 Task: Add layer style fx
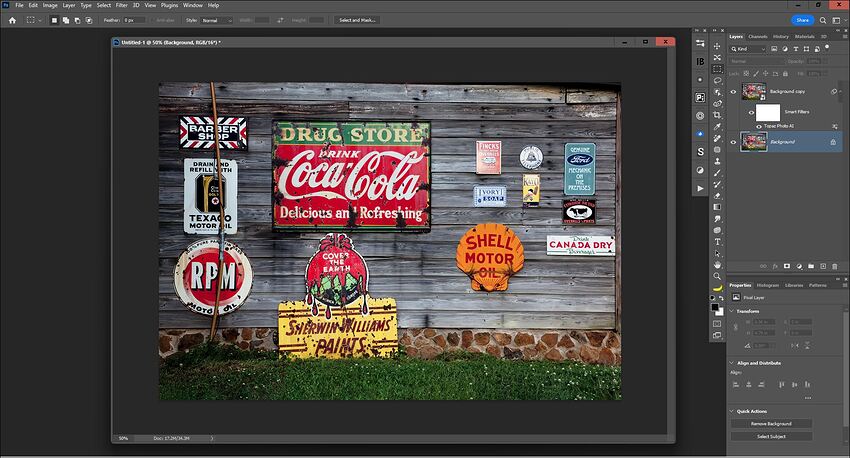point(775,266)
